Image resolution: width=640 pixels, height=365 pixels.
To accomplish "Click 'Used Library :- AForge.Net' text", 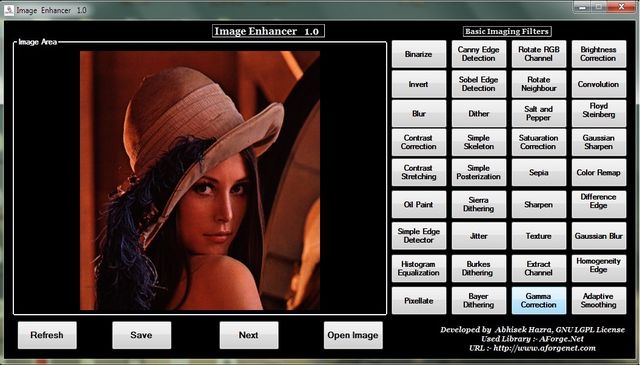I will tap(532, 339).
